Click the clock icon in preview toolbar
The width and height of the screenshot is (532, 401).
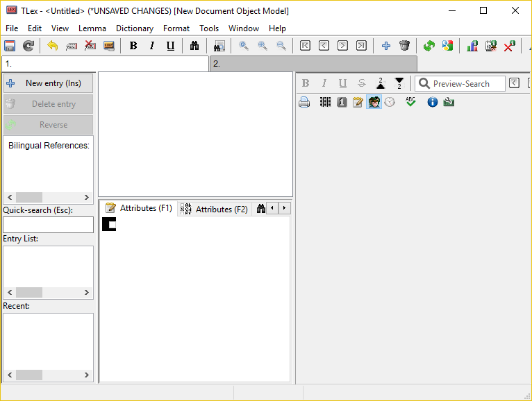390,102
